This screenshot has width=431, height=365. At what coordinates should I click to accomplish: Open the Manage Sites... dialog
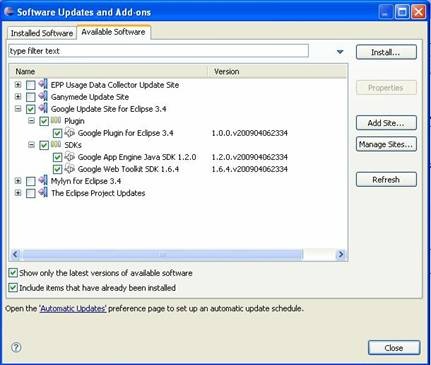[x=386, y=144]
